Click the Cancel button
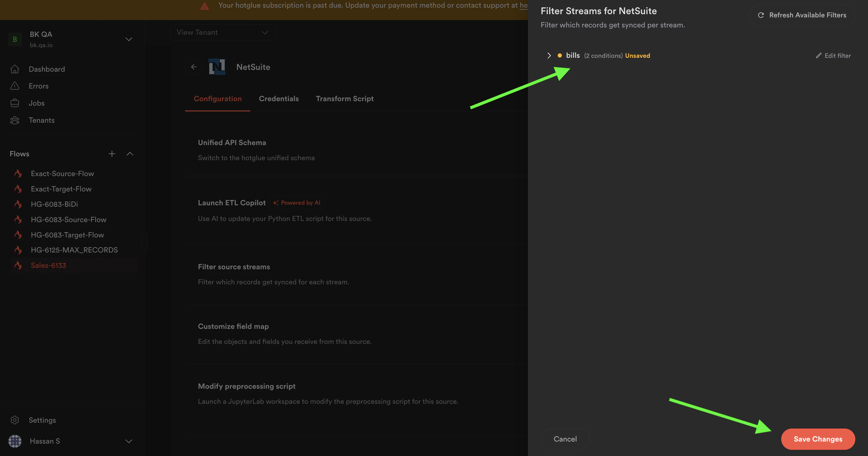 pyautogui.click(x=565, y=439)
